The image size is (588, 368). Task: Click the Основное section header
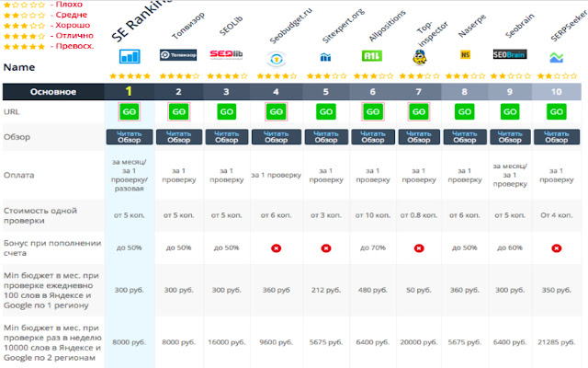53,92
